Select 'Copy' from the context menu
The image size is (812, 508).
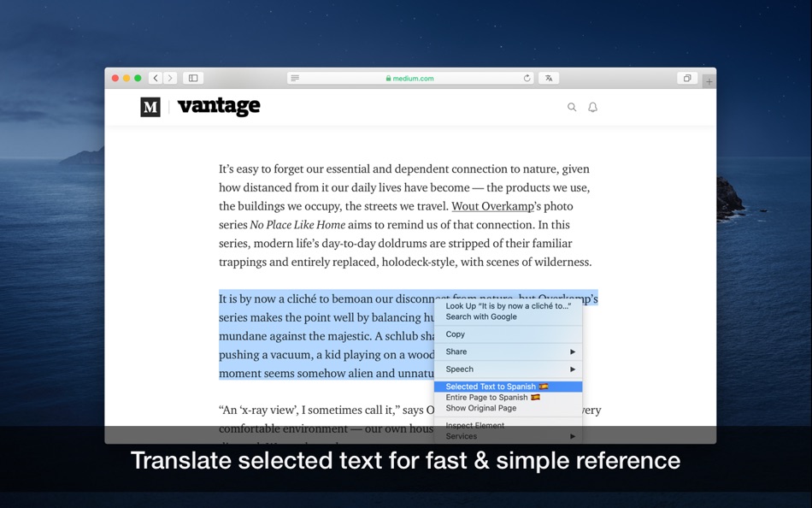click(x=455, y=334)
